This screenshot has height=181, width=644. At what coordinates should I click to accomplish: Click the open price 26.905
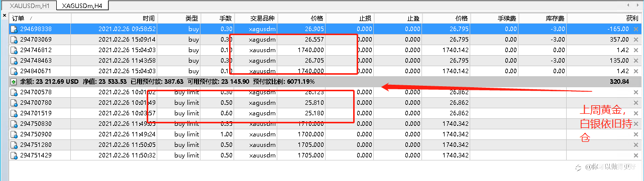tap(314, 29)
